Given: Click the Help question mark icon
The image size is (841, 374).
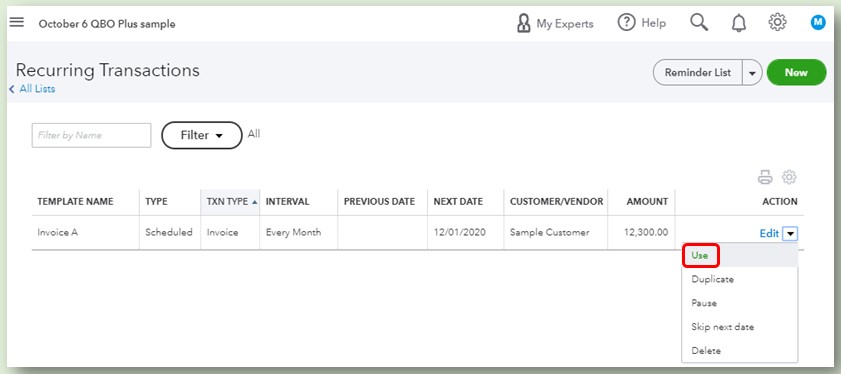Looking at the screenshot, I should [x=626, y=23].
